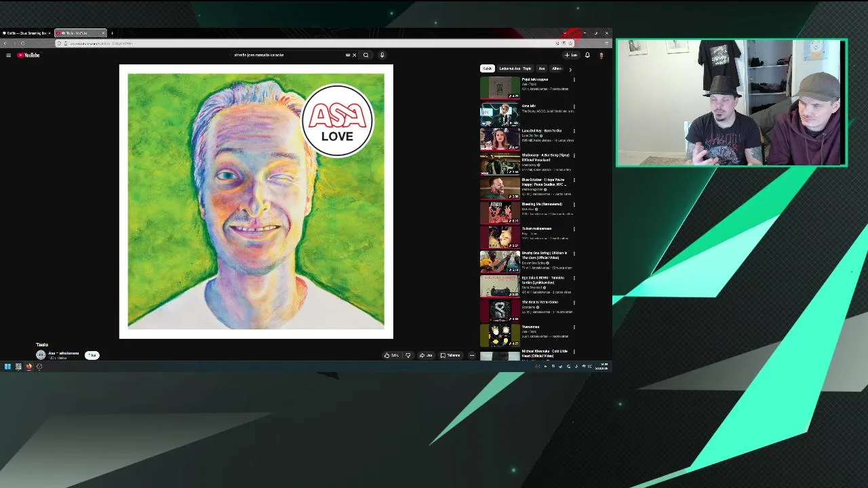Screen dimensions: 868x488
Task: Go to the YouTube home logo
Action: click(x=28, y=55)
